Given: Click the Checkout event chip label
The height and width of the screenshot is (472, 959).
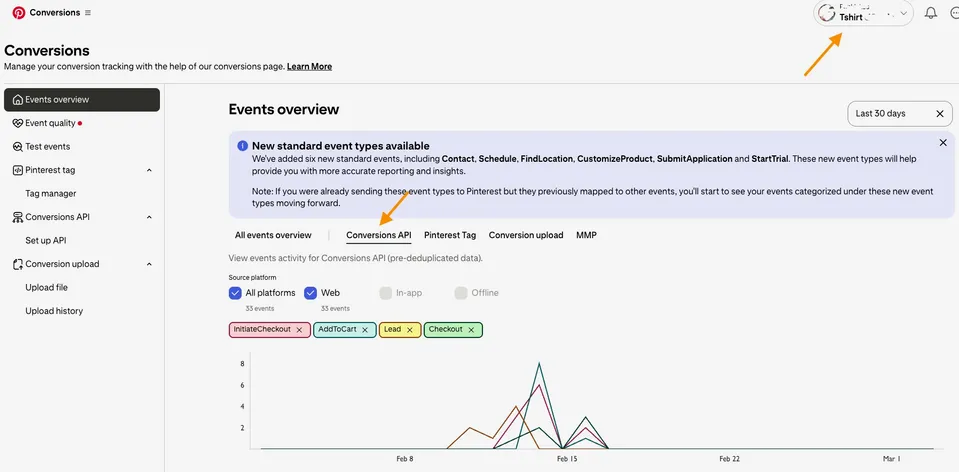Looking at the screenshot, I should click(445, 329).
